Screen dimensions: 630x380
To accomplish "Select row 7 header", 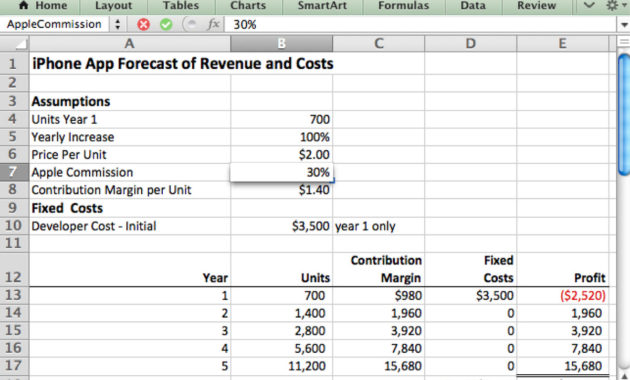I will coord(14,172).
